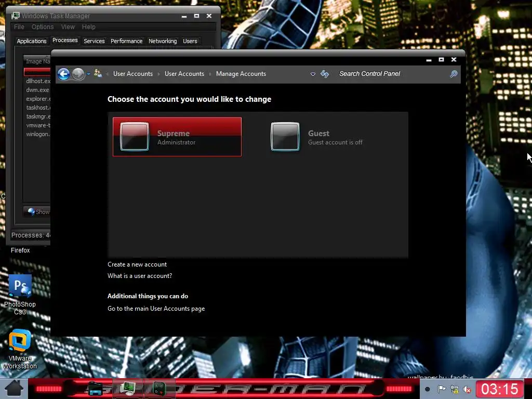Click the blue folder taskbar icon
532x399 pixels.
tap(96, 389)
